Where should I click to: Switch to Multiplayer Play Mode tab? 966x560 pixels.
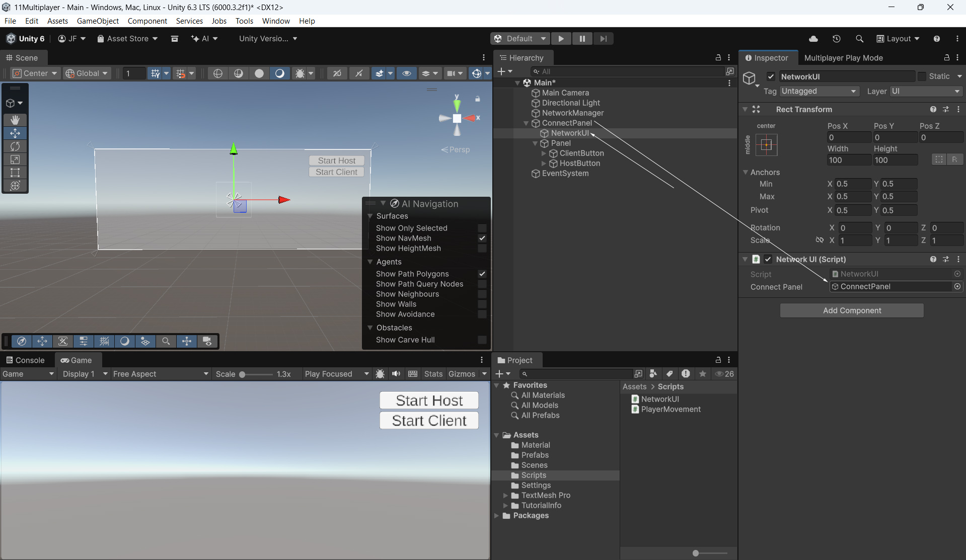click(x=843, y=58)
